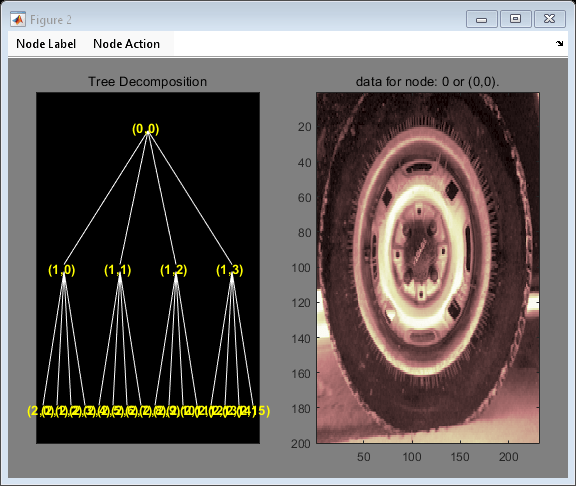
Task: Close the Figure 2 window
Action: tap(550, 19)
